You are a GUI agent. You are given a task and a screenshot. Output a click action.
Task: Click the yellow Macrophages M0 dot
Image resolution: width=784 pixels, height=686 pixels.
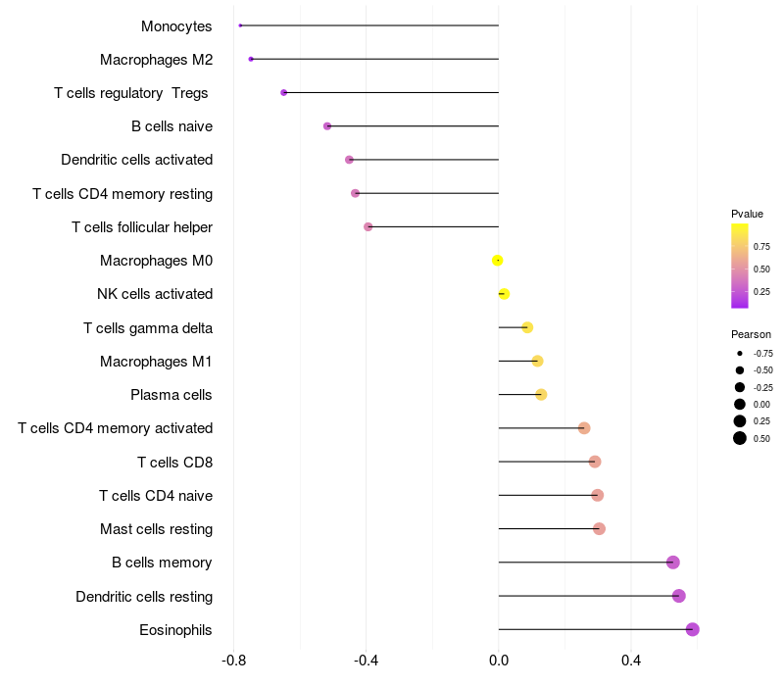click(497, 261)
